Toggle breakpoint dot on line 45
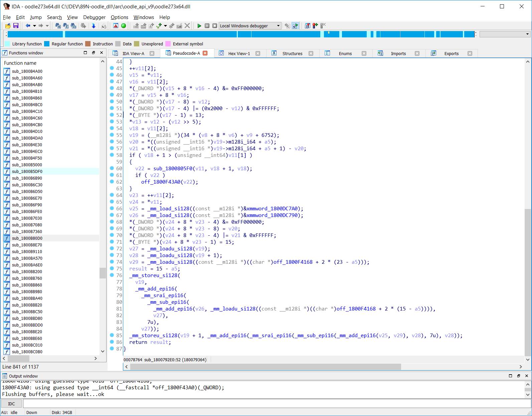The image size is (532, 416). [112, 68]
